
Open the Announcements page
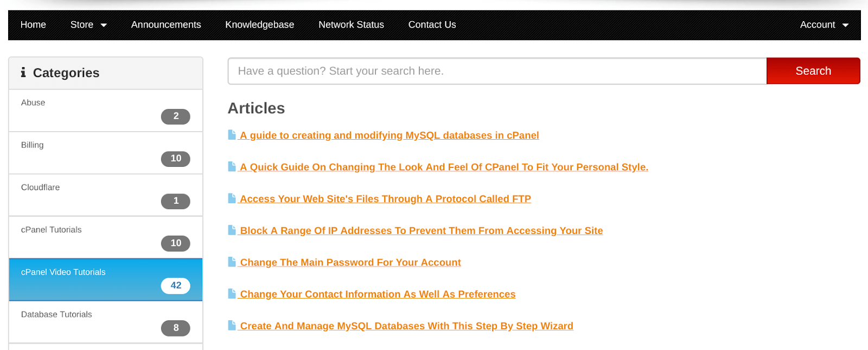pos(166,25)
